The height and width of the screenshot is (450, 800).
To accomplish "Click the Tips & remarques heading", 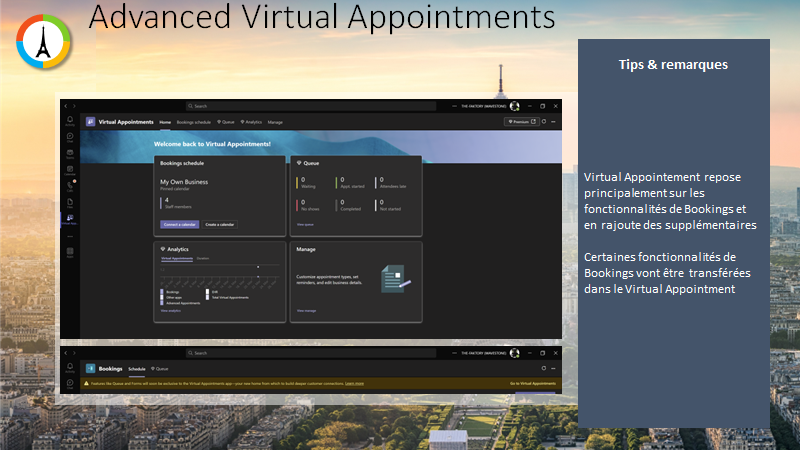I will (x=673, y=65).
